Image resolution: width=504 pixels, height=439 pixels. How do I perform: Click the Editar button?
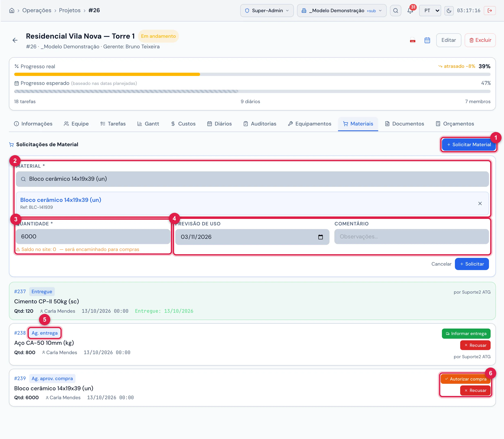pyautogui.click(x=448, y=40)
